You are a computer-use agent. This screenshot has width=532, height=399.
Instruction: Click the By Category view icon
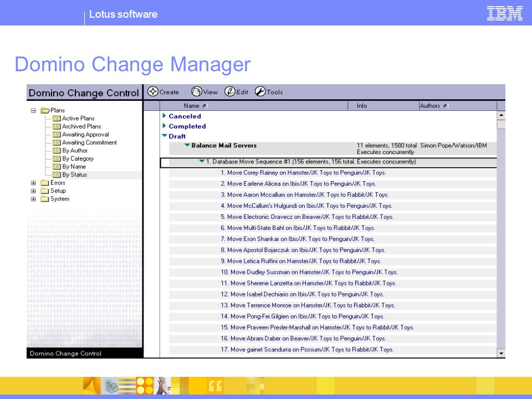[57, 158]
